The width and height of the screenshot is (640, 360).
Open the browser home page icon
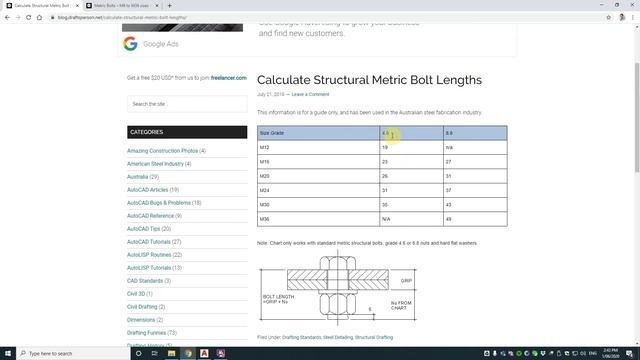tap(39, 18)
